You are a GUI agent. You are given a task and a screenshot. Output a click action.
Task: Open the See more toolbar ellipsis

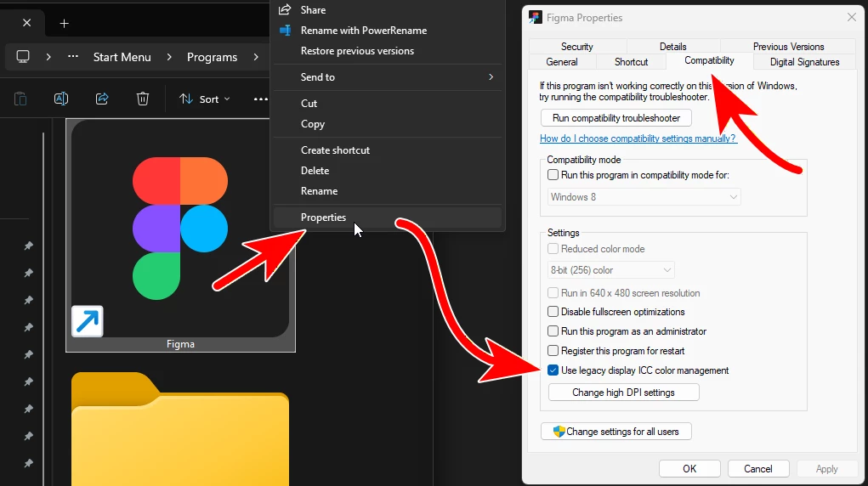261,99
